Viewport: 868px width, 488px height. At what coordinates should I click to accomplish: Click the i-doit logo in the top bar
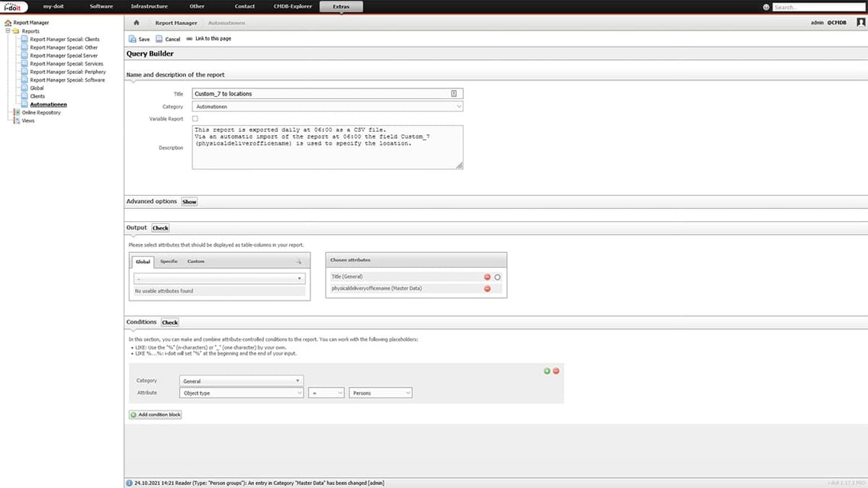[x=13, y=7]
